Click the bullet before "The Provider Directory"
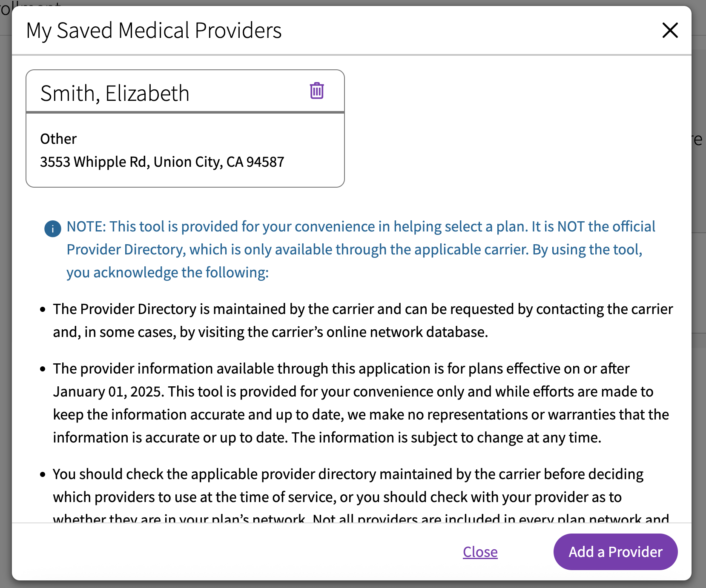The height and width of the screenshot is (588, 706). (x=43, y=310)
